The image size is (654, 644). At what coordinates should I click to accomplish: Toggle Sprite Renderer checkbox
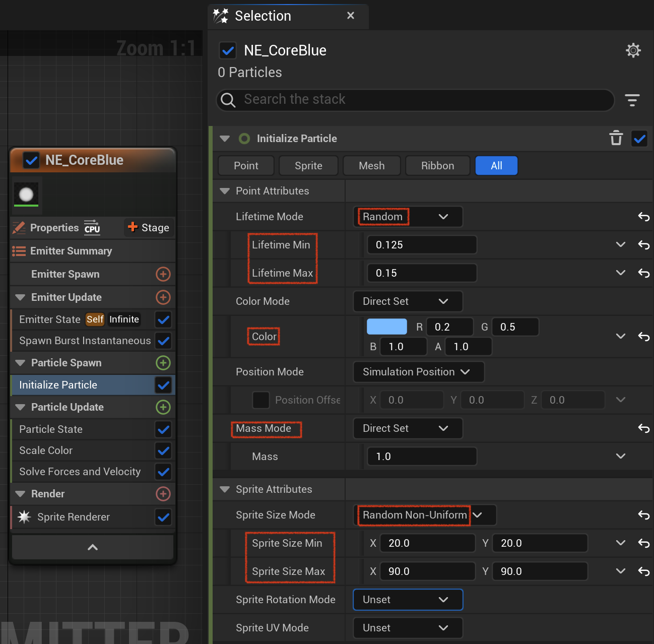click(x=163, y=517)
